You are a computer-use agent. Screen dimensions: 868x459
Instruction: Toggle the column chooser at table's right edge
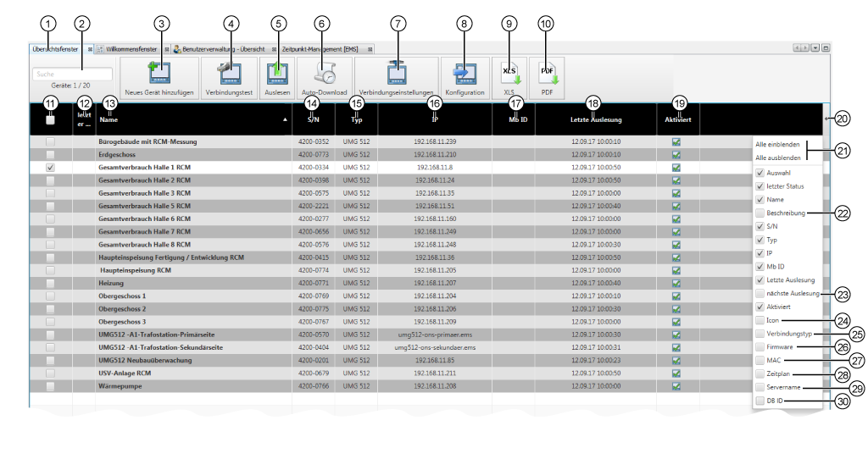pyautogui.click(x=826, y=119)
